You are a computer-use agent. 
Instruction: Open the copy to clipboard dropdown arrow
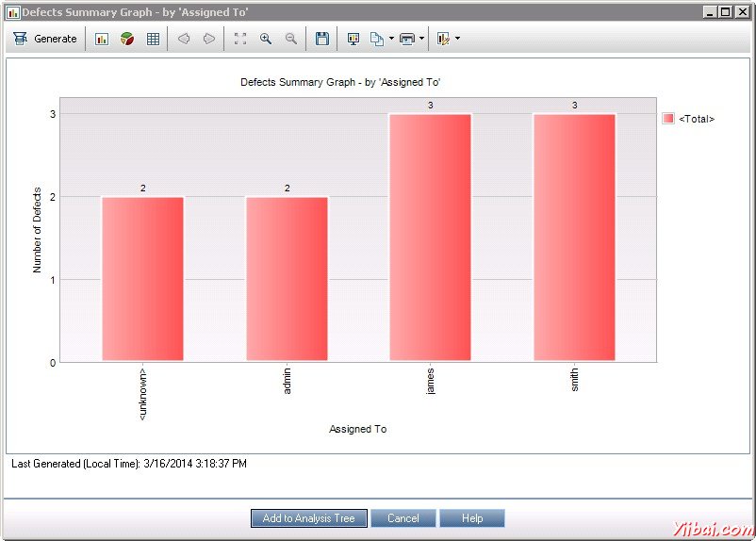pyautogui.click(x=391, y=39)
